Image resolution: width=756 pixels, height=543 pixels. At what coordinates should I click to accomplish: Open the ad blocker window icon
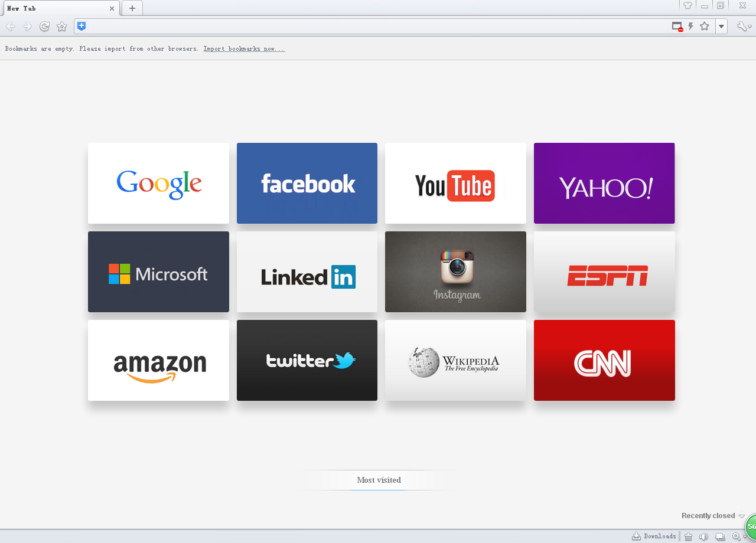(677, 27)
